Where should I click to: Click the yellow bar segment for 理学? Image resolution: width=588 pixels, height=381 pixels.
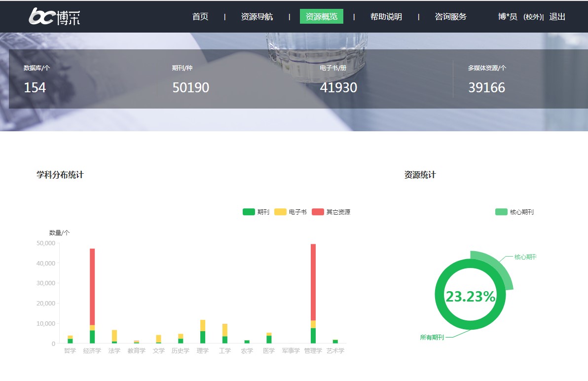[203, 325]
